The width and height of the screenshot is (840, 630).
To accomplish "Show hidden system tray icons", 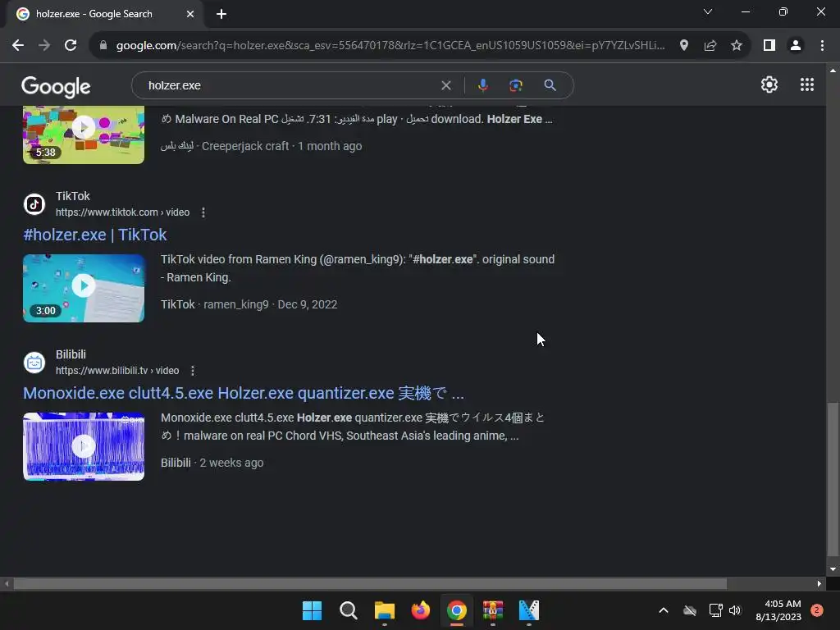I will (x=663, y=610).
